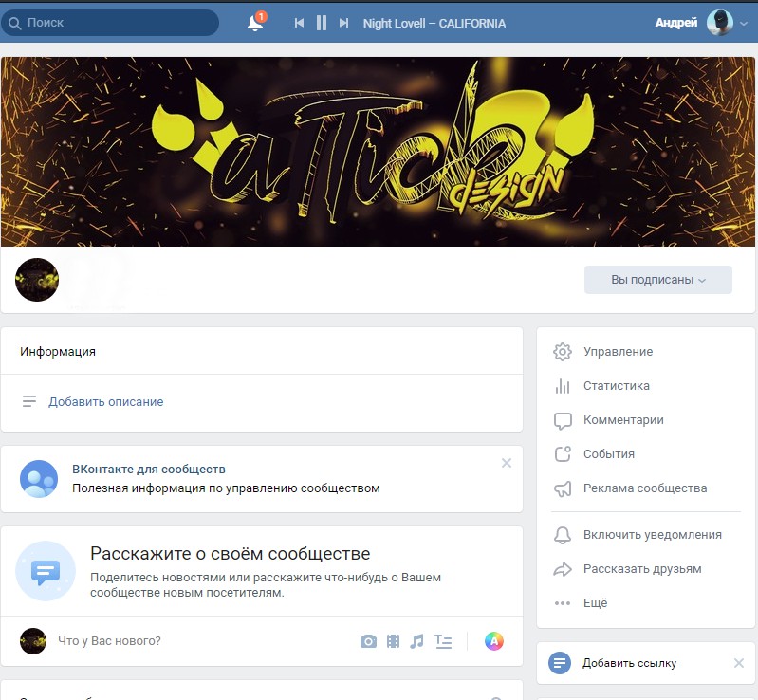The image size is (758, 700).
Task: Click the user avatar next to Андрей
Action: (720, 23)
